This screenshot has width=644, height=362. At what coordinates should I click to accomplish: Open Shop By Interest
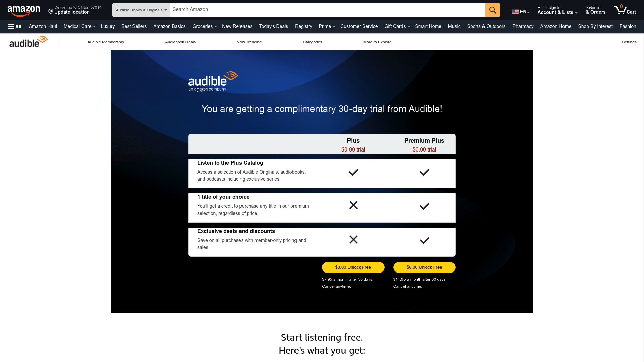tap(595, 26)
